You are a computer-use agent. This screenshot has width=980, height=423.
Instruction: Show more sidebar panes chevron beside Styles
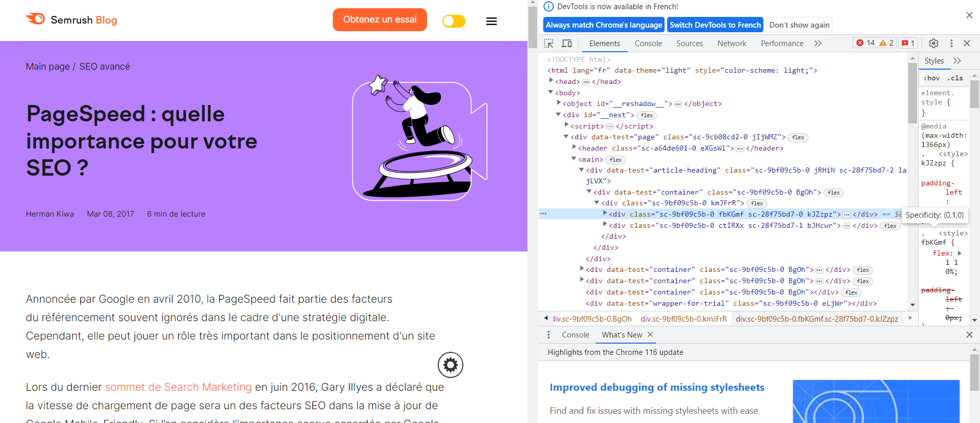coord(957,61)
